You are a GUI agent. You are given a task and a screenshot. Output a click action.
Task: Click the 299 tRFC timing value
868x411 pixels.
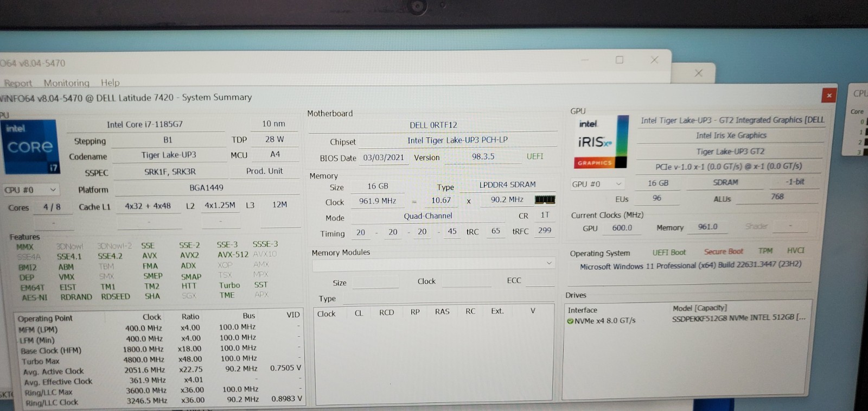544,230
